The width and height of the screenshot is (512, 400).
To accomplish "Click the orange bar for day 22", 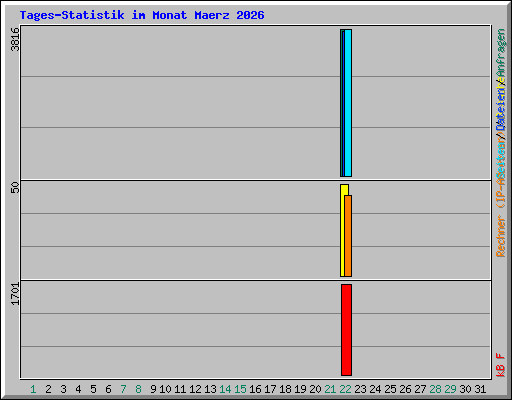I will tap(348, 236).
